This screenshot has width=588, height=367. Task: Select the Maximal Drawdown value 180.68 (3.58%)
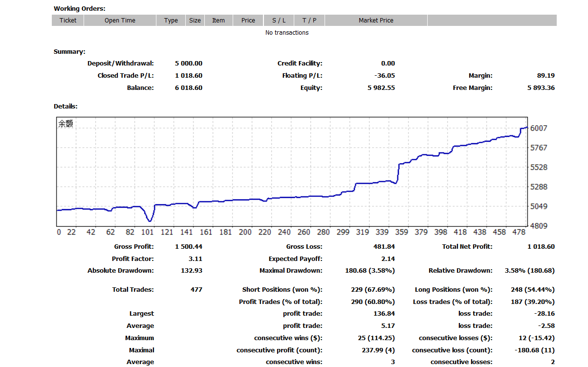tap(370, 270)
